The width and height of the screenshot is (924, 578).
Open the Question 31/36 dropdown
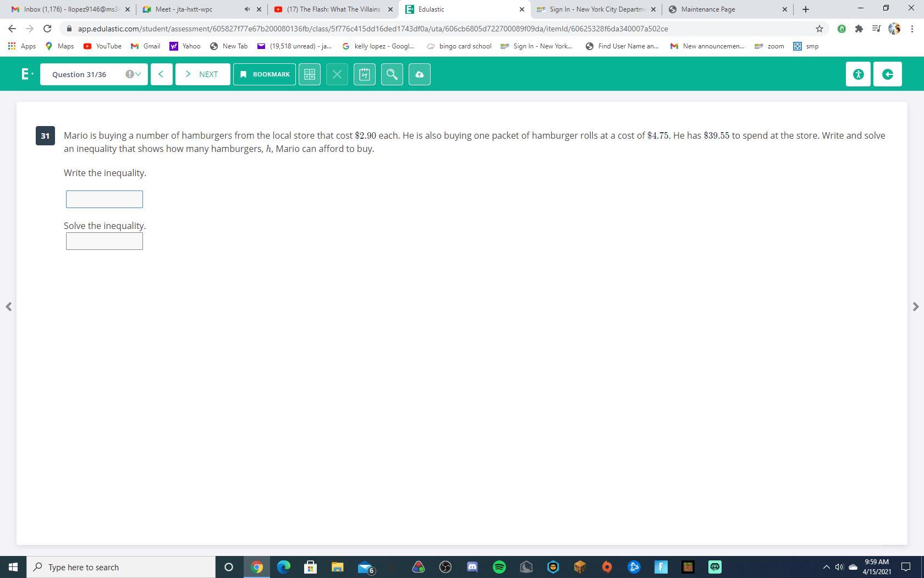tap(94, 74)
